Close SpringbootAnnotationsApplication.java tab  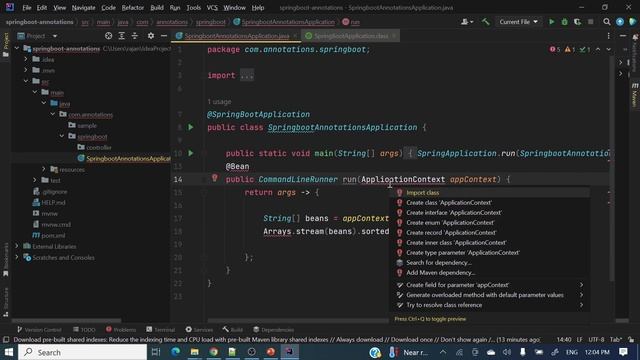coord(295,36)
